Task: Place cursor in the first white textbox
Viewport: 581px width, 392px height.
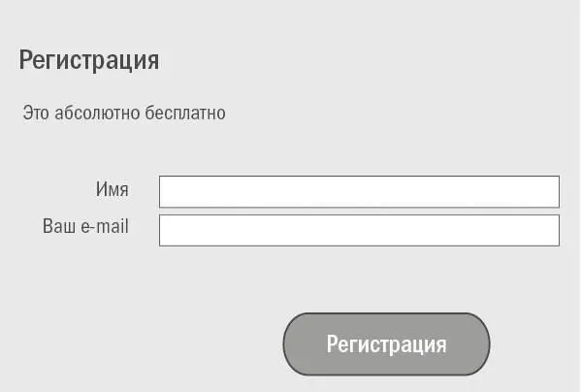Action: click(x=359, y=191)
